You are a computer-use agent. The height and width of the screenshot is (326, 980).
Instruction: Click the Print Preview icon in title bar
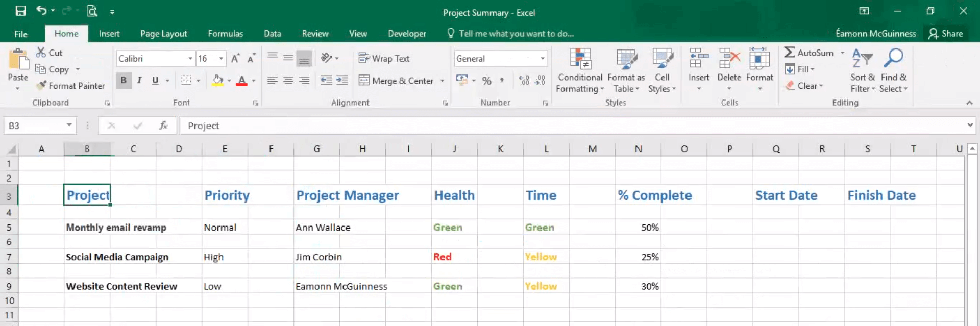92,11
